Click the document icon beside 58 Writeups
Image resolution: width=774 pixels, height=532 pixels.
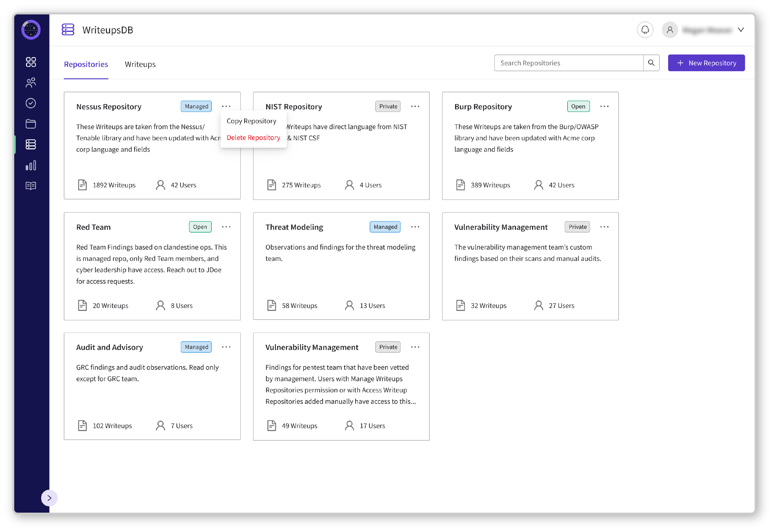tap(272, 306)
